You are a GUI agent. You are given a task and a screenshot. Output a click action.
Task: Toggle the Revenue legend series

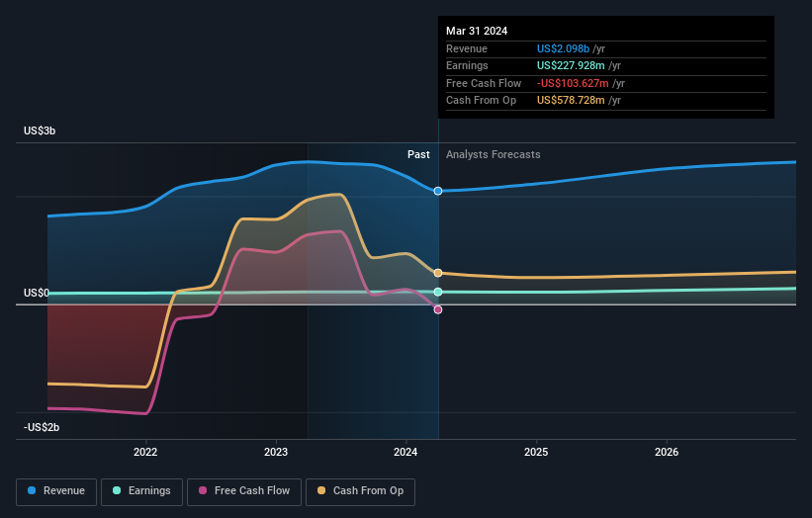(56, 491)
